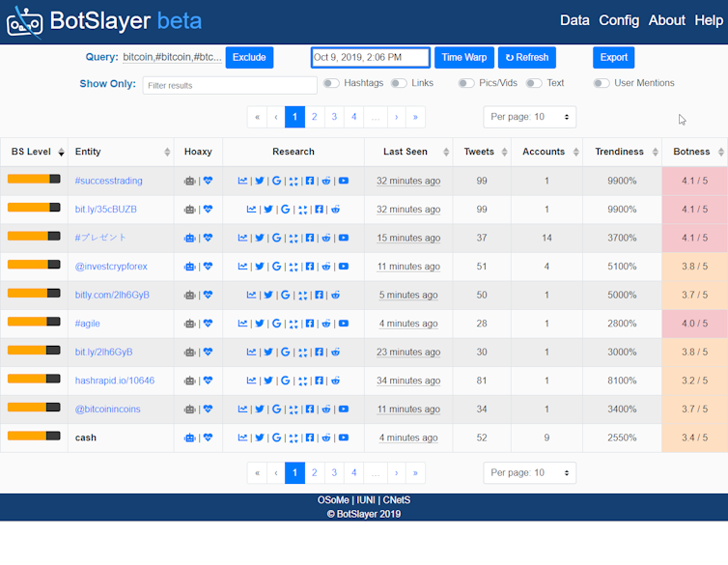
Task: Focus the Filter results input field
Action: point(230,85)
